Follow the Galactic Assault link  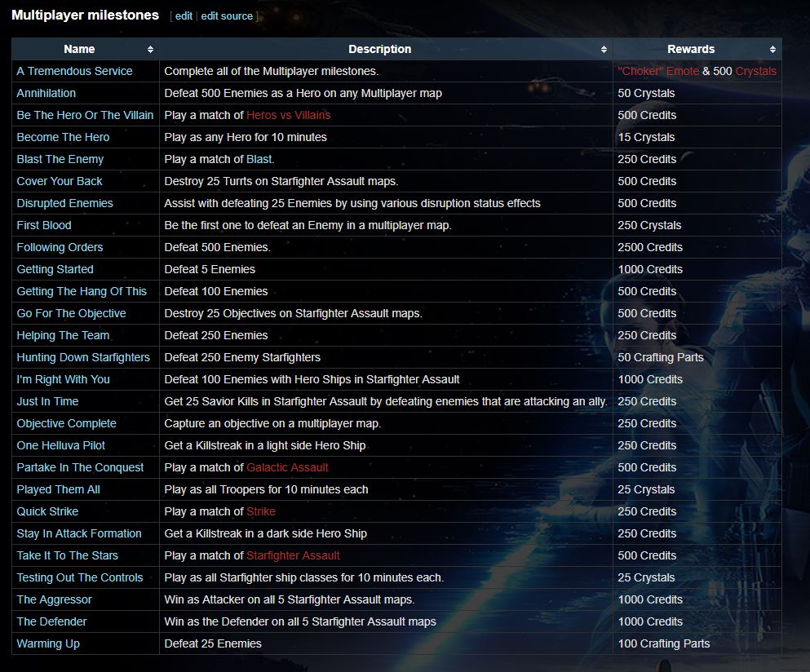tap(287, 467)
